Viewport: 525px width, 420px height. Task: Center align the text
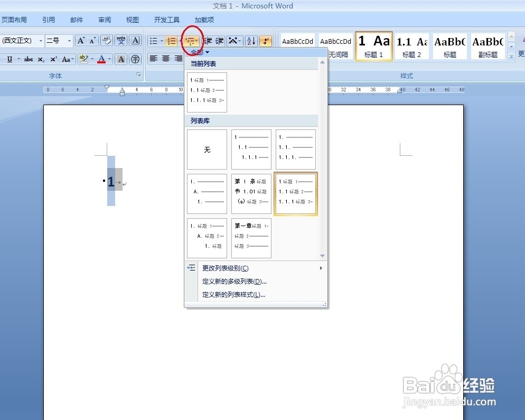166,59
